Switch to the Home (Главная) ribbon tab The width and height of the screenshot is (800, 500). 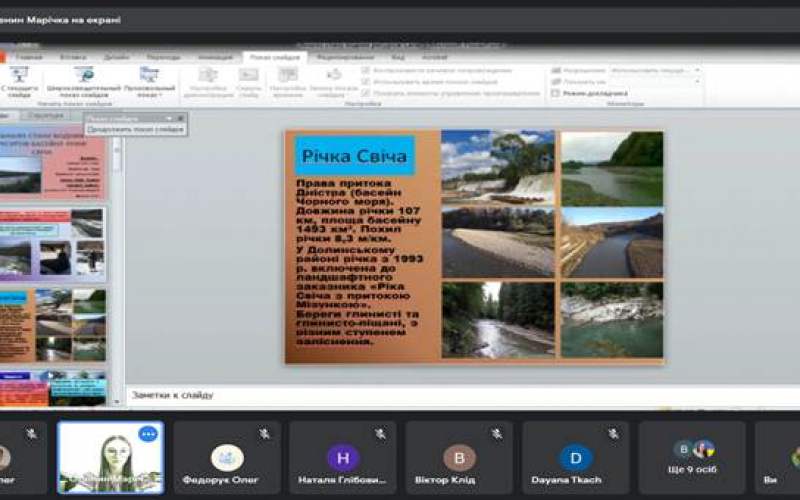[29, 57]
